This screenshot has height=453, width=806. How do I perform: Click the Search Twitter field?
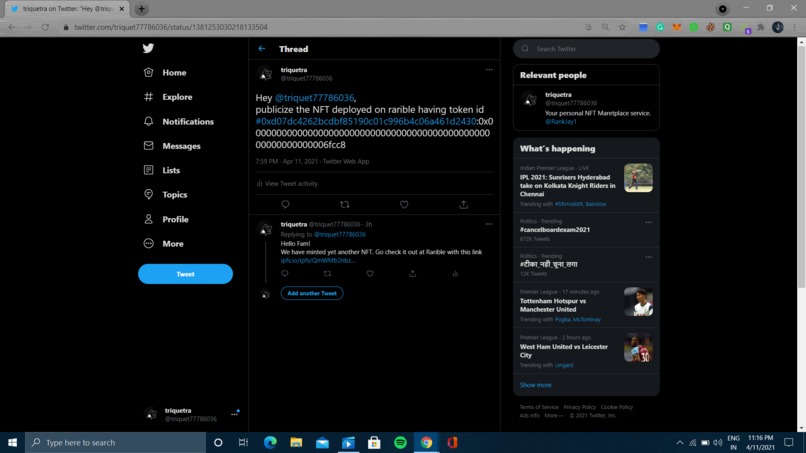pos(586,49)
